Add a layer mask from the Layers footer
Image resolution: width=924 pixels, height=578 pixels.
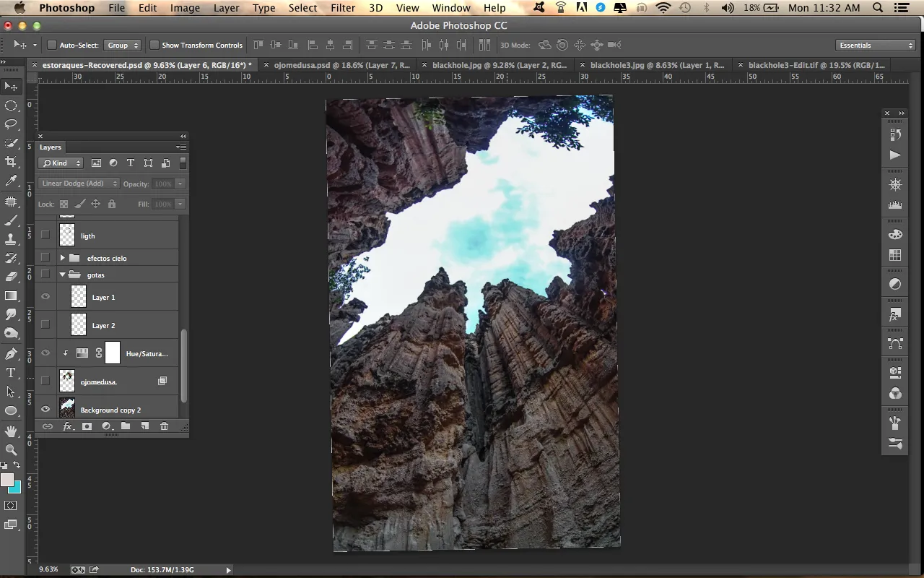87,426
